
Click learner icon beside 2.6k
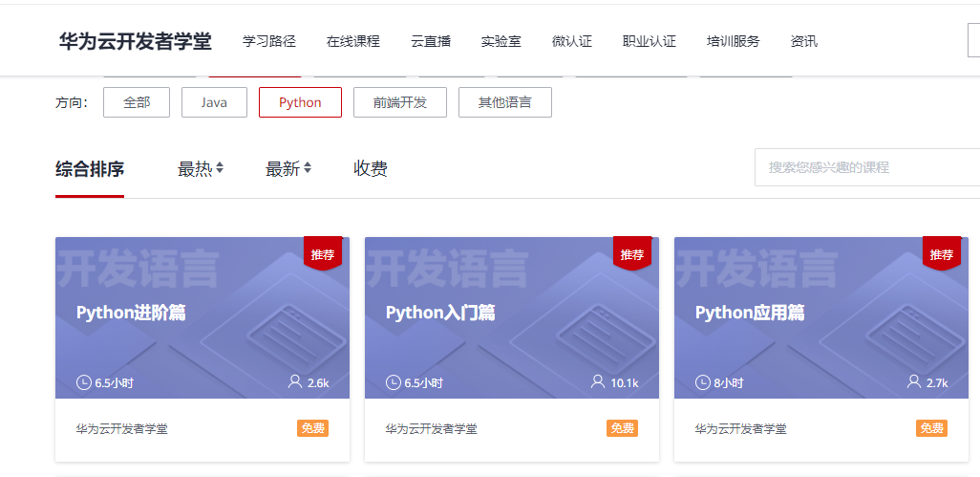pyautogui.click(x=295, y=381)
